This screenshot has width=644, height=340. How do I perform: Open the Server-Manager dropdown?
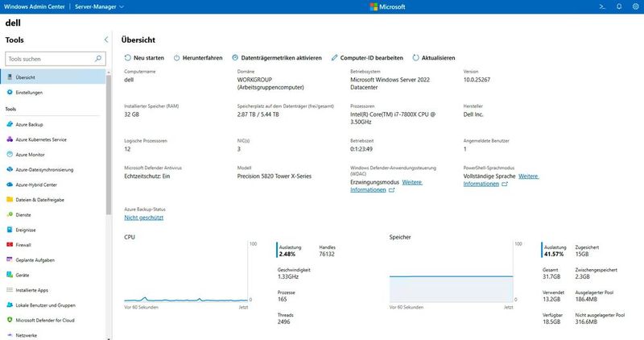(99, 6)
